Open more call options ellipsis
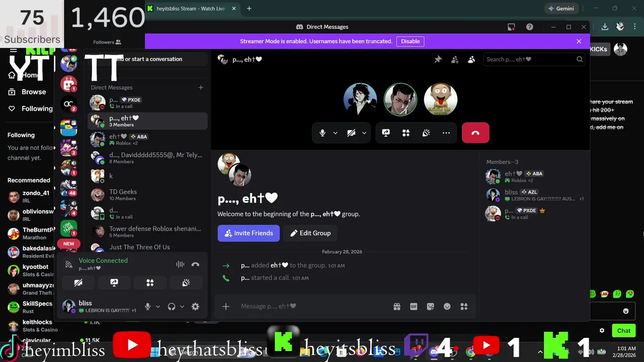This screenshot has width=644, height=362. click(x=446, y=133)
